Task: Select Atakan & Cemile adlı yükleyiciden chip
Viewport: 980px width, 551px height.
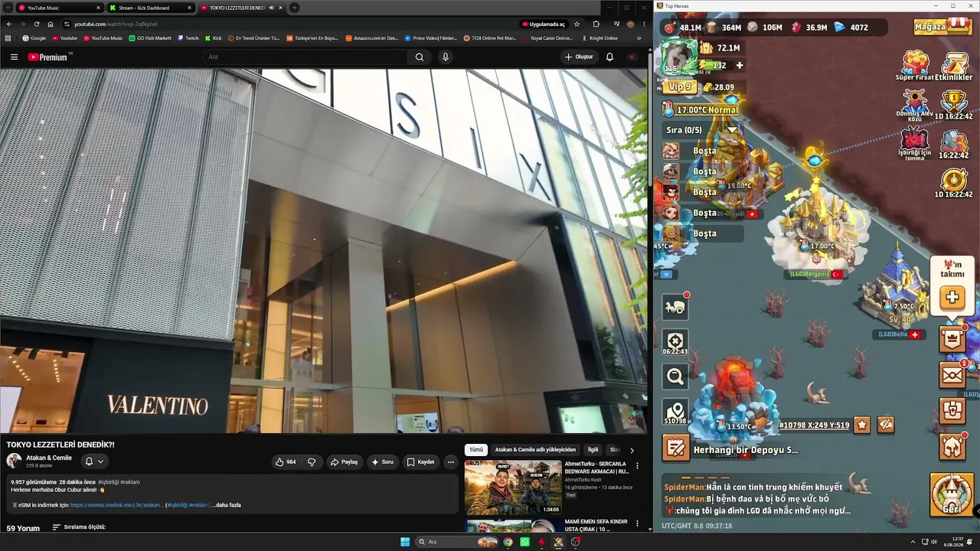Action: [x=535, y=450]
